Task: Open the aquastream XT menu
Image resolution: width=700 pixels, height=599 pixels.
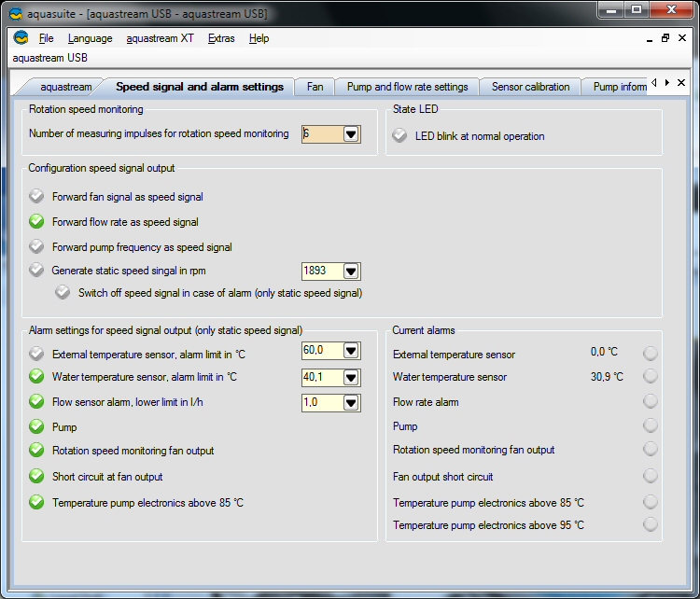Action: pyautogui.click(x=160, y=38)
